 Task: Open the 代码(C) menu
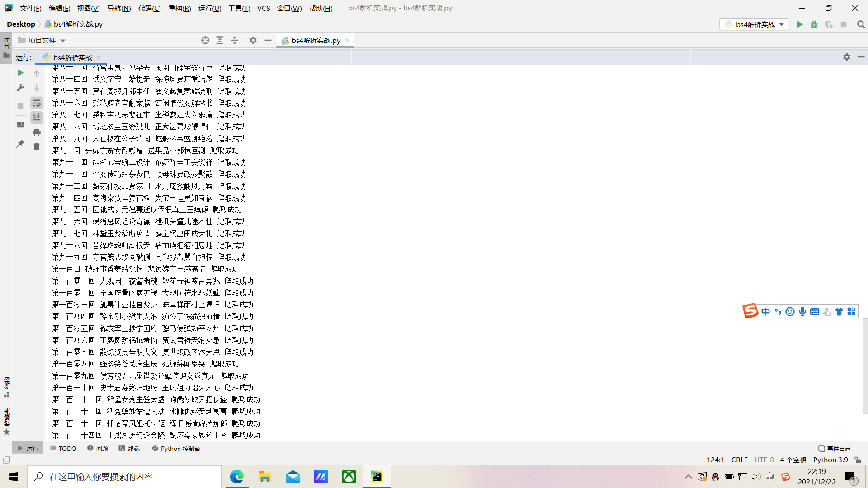(149, 8)
